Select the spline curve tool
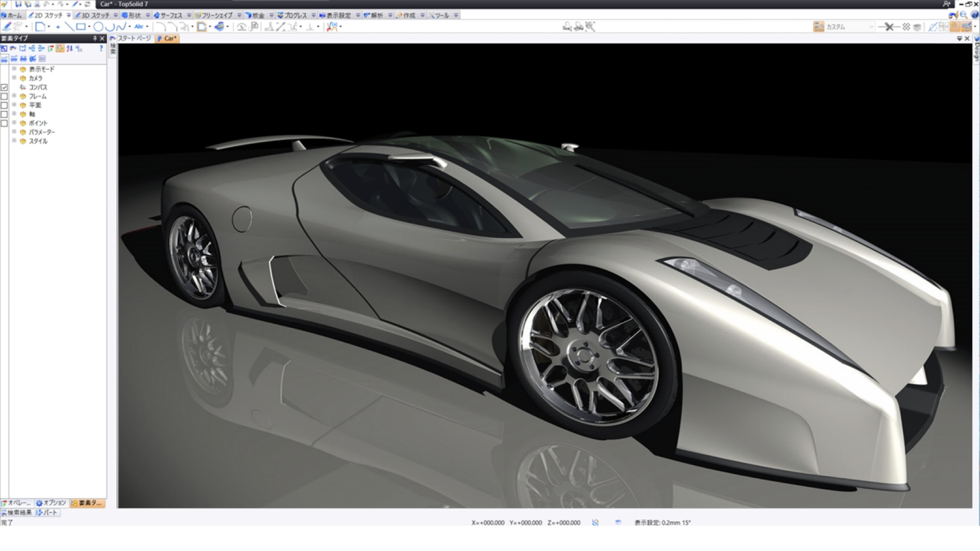 click(121, 27)
